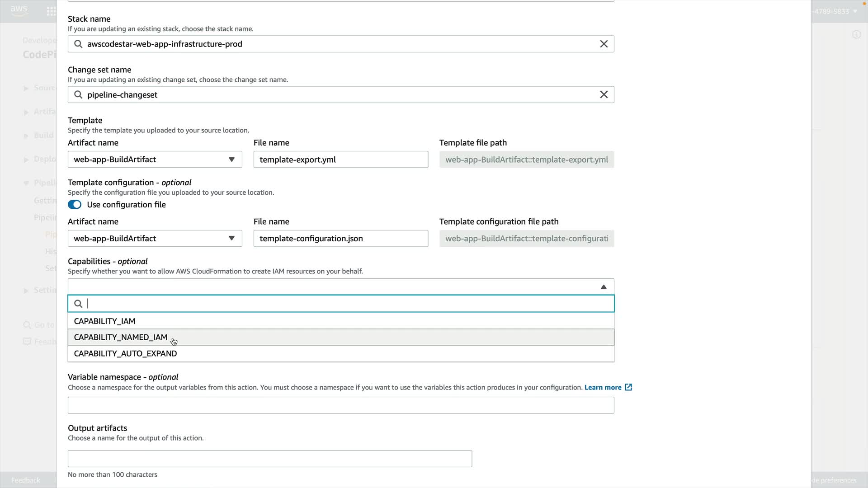Select CAPABILITY_IAM option
Screen dimensions: 868x488
pyautogui.click(x=104, y=321)
